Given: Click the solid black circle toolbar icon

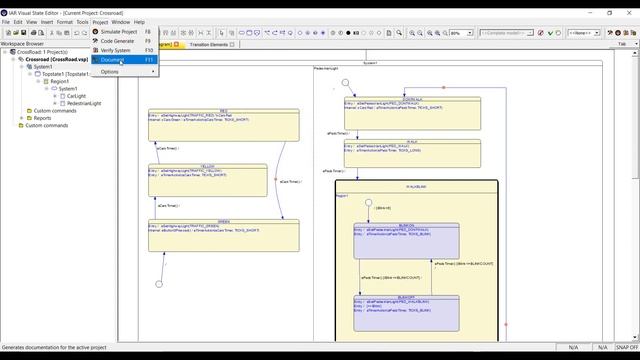Looking at the screenshot, I should point(348,33).
